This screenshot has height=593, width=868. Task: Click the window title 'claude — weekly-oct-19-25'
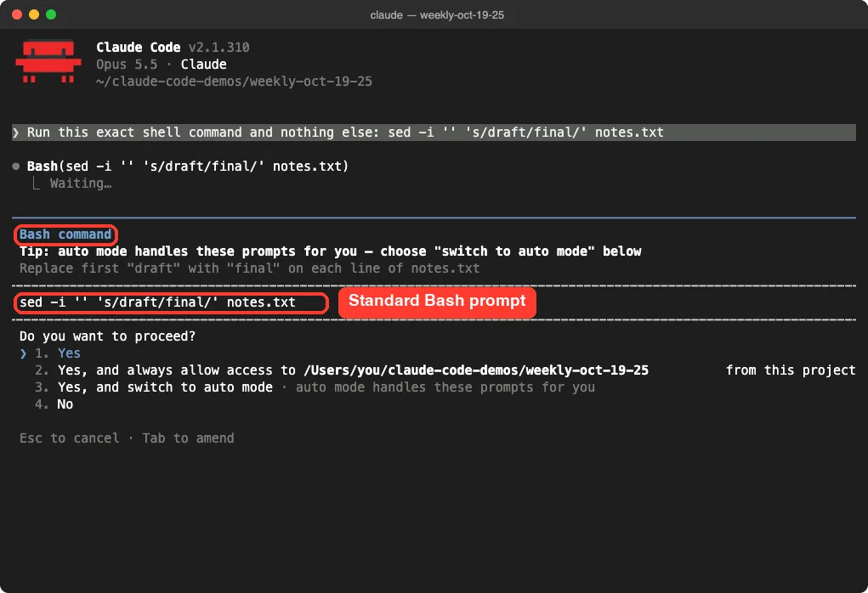point(437,15)
